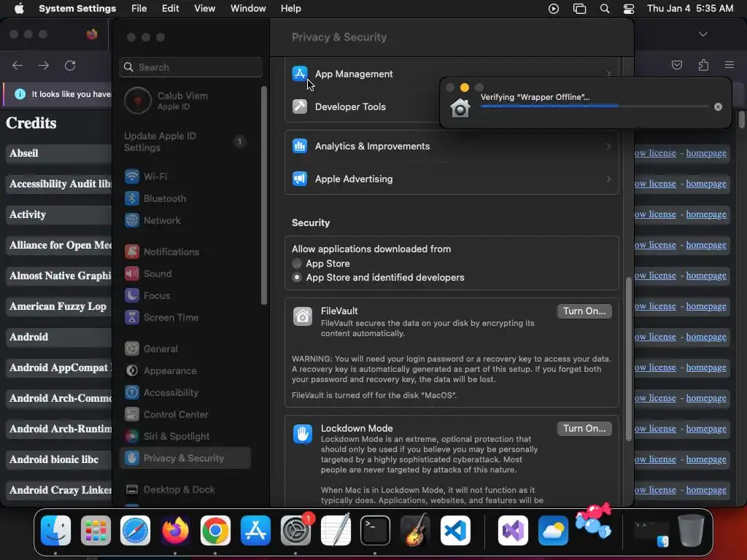The height and width of the screenshot is (560, 747).
Task: Open the Trash in the Dock
Action: click(x=691, y=530)
